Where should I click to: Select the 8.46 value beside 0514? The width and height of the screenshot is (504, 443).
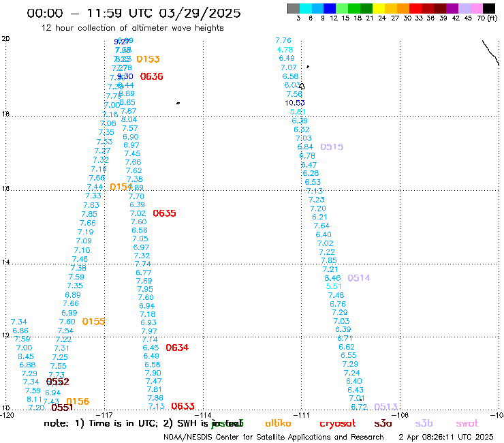pyautogui.click(x=332, y=278)
